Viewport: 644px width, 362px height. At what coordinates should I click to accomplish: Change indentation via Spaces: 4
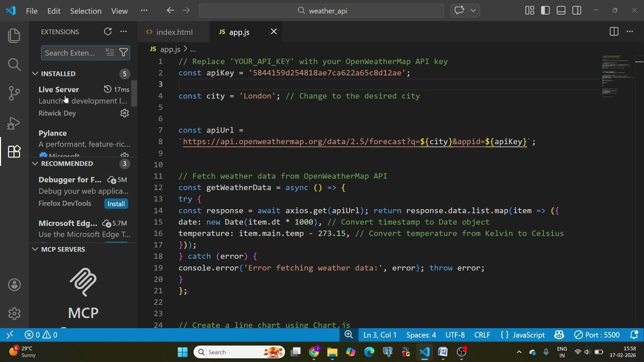(421, 335)
